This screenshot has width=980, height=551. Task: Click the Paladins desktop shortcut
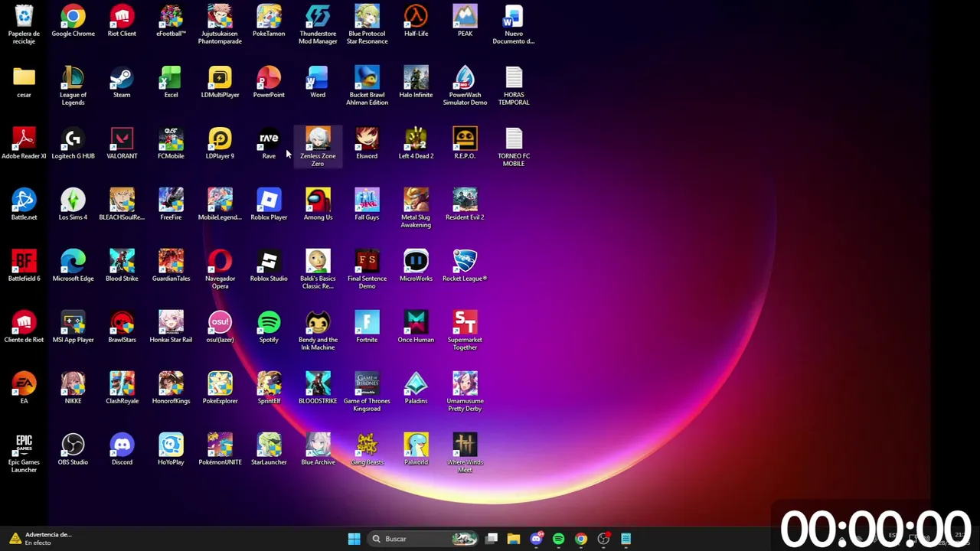click(x=416, y=388)
